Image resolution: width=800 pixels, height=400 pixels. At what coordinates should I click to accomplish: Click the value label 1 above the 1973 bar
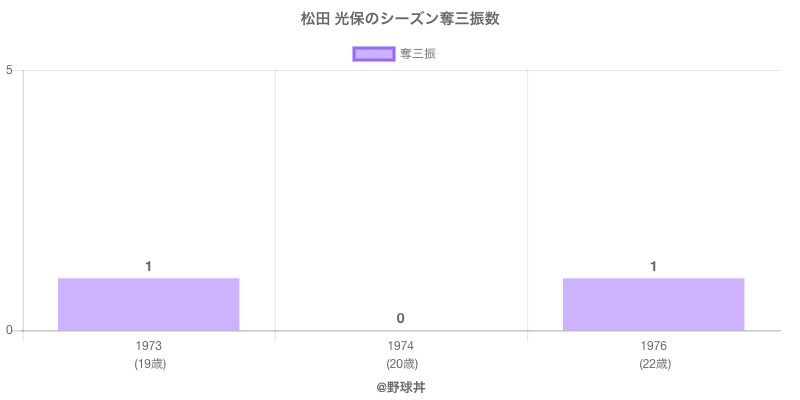[x=148, y=266]
